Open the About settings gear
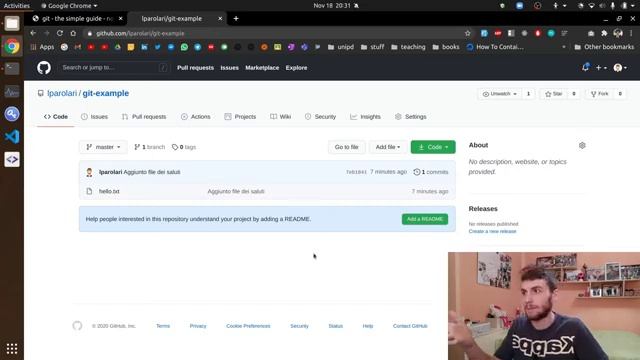Image resolution: width=640 pixels, height=360 pixels. coord(582,145)
